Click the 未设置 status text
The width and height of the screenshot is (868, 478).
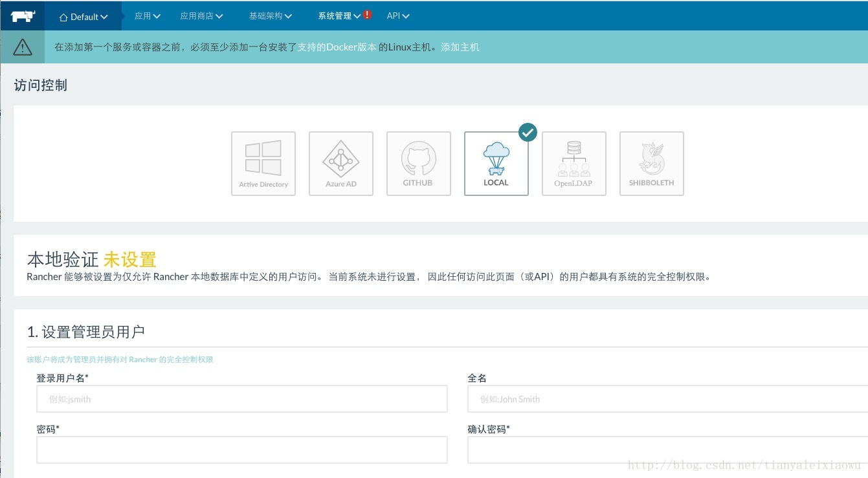tap(130, 260)
